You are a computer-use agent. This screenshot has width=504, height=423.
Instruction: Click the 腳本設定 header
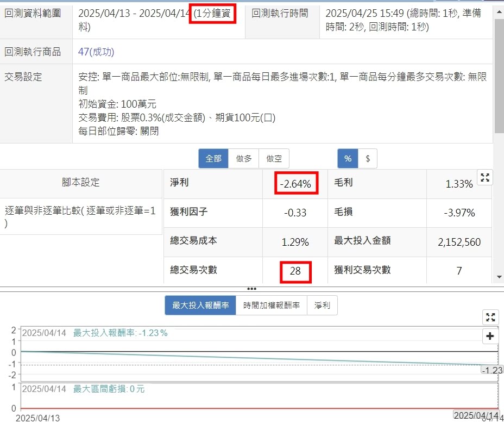coord(81,183)
